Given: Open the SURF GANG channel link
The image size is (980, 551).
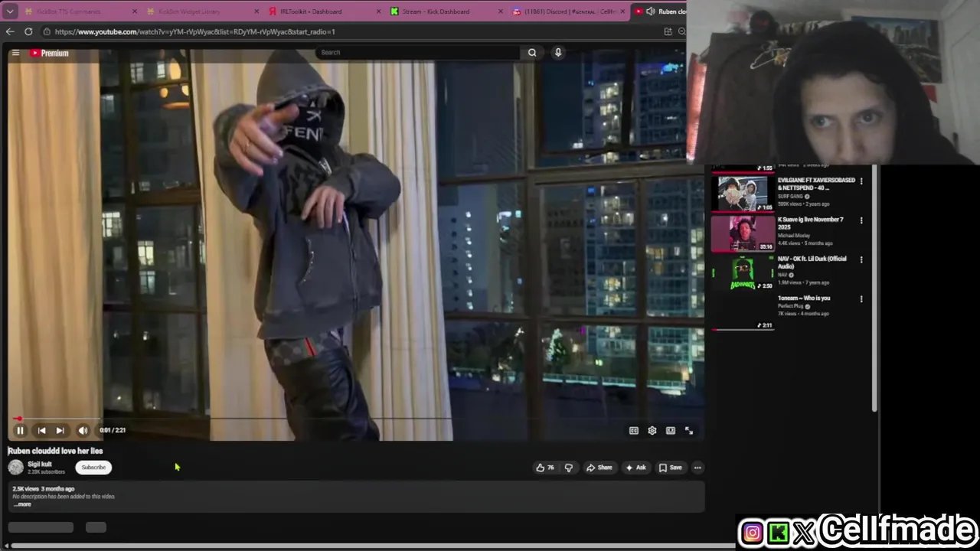Looking at the screenshot, I should [x=790, y=197].
